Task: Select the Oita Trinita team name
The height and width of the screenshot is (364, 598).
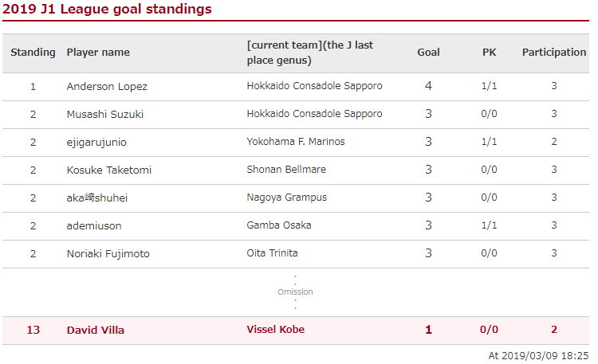Action: [272, 253]
